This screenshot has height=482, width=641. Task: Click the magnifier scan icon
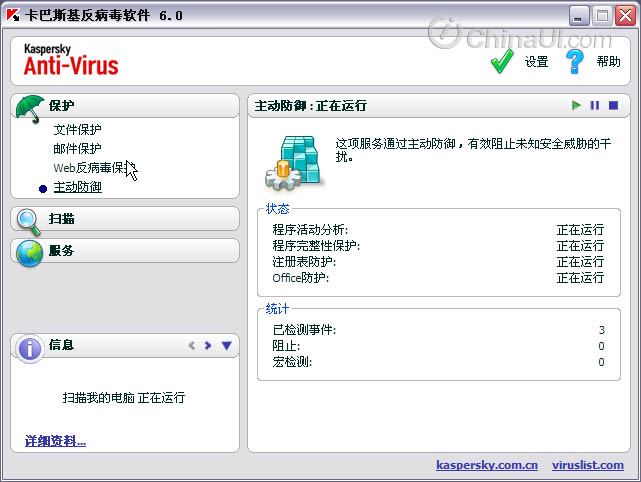pos(29,222)
